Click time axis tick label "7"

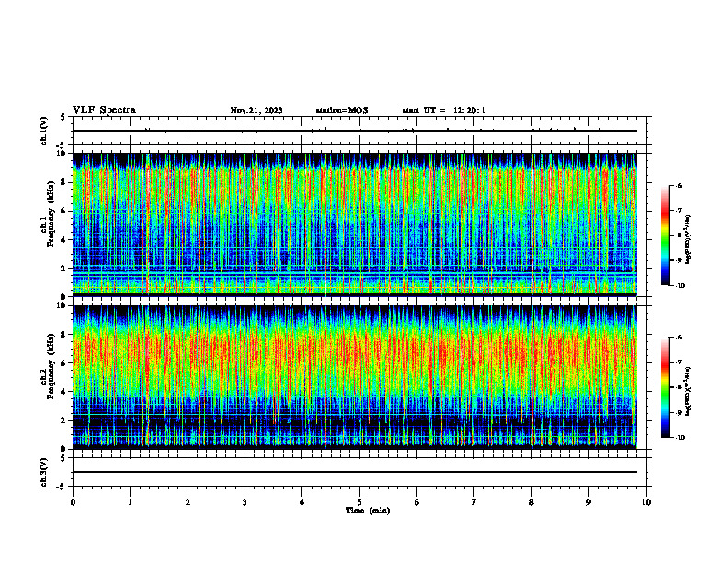point(474,502)
